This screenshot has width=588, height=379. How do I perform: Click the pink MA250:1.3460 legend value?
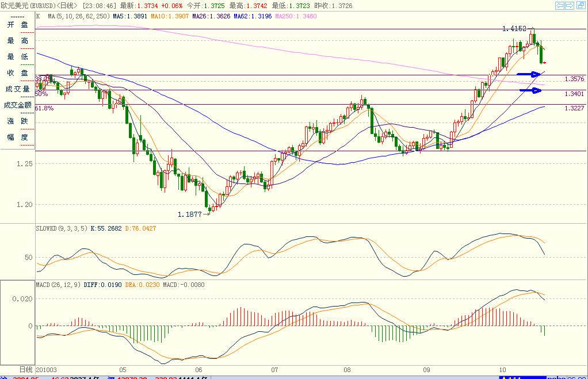click(x=296, y=16)
